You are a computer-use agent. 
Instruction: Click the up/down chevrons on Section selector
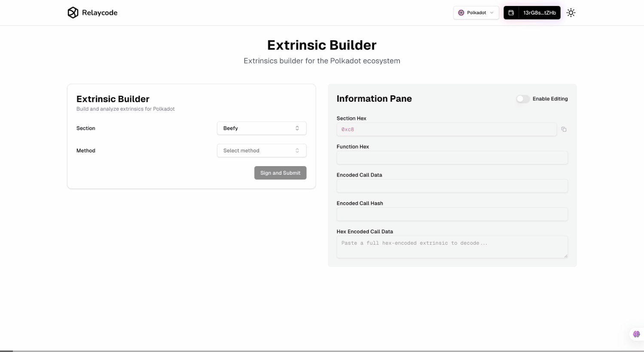[x=297, y=128]
